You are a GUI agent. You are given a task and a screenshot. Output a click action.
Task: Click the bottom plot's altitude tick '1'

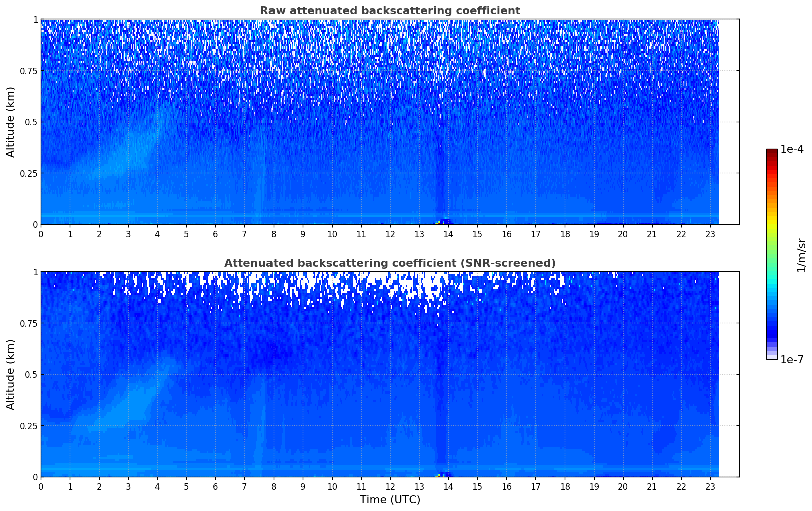tap(35, 272)
